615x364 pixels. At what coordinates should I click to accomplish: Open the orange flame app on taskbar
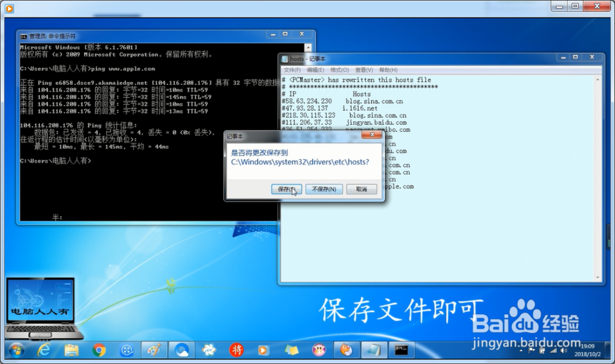click(346, 350)
